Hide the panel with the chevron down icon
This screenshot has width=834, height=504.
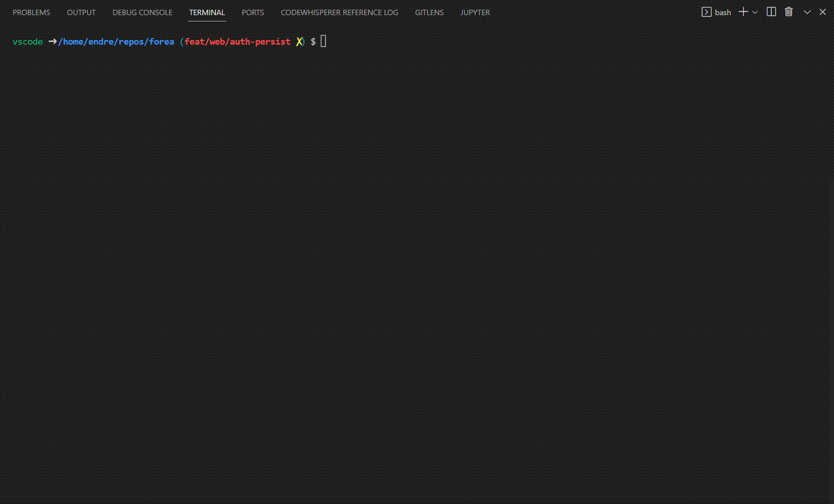807,12
